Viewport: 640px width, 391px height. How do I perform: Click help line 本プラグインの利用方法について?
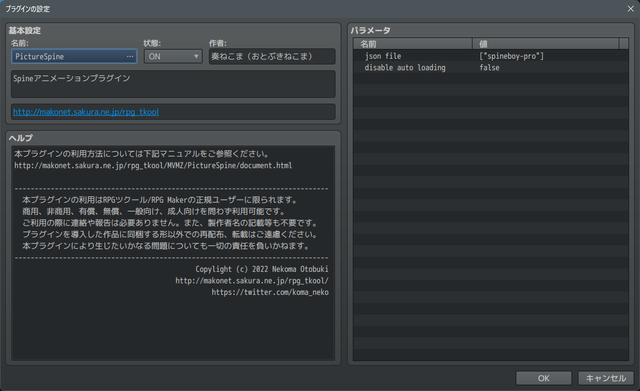pyautogui.click(x=142, y=154)
